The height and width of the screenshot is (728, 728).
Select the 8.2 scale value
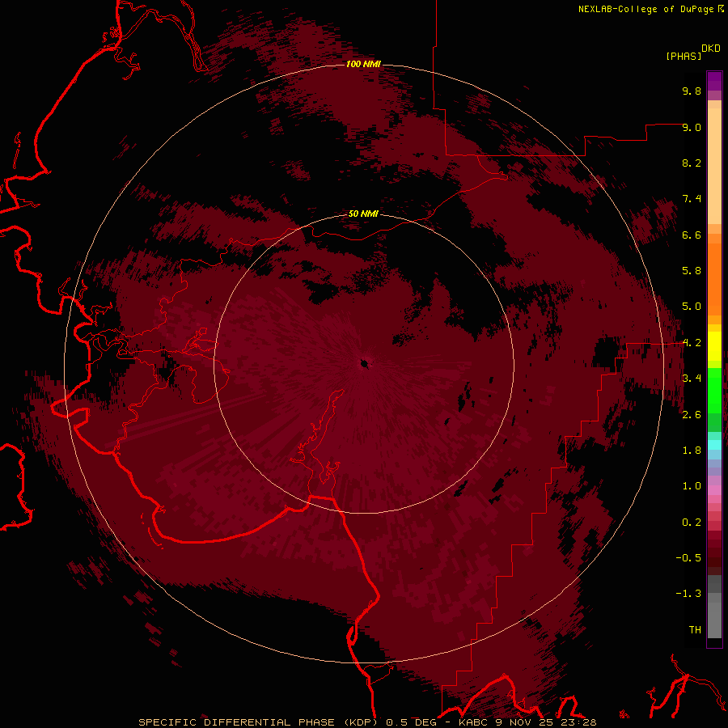692,163
